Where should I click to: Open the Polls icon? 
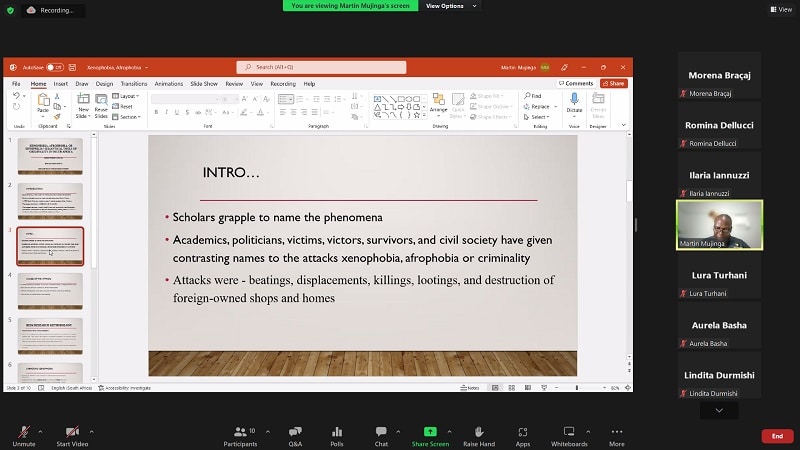pos(337,434)
